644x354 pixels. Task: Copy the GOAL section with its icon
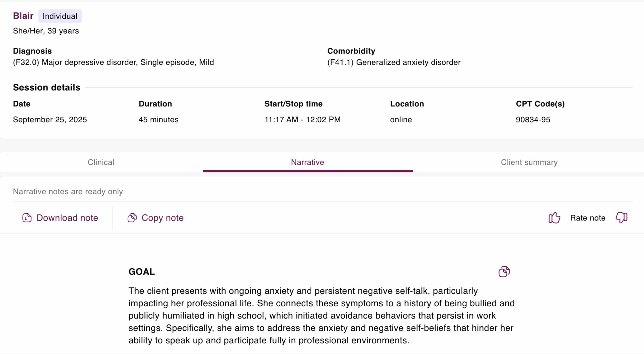coord(504,272)
